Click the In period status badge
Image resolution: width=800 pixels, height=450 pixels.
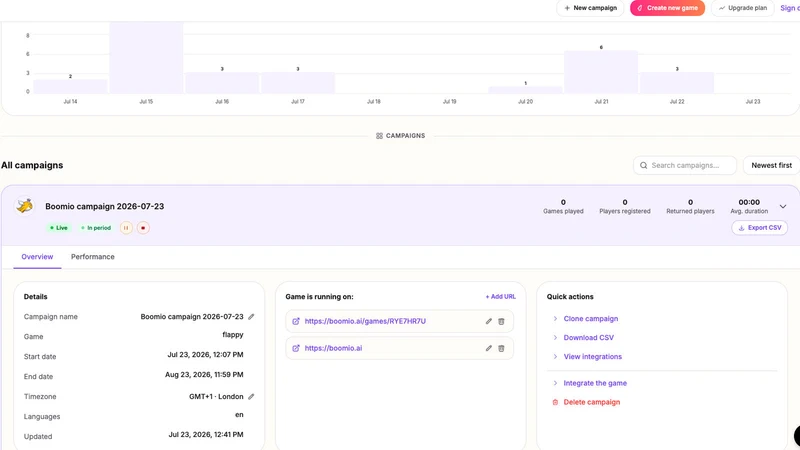(x=96, y=228)
